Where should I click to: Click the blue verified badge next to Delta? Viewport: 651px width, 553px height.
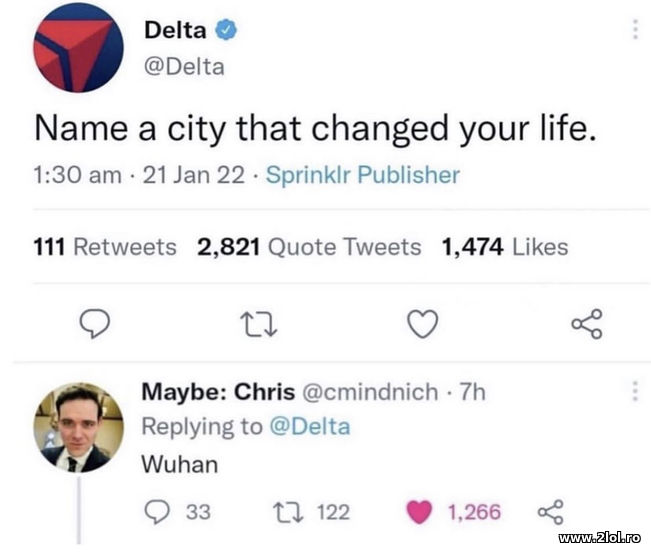(x=227, y=32)
